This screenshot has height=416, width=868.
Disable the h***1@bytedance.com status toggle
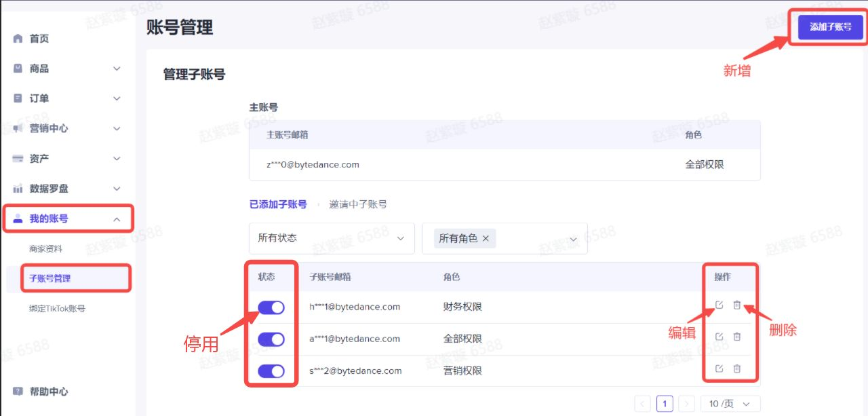(271, 307)
